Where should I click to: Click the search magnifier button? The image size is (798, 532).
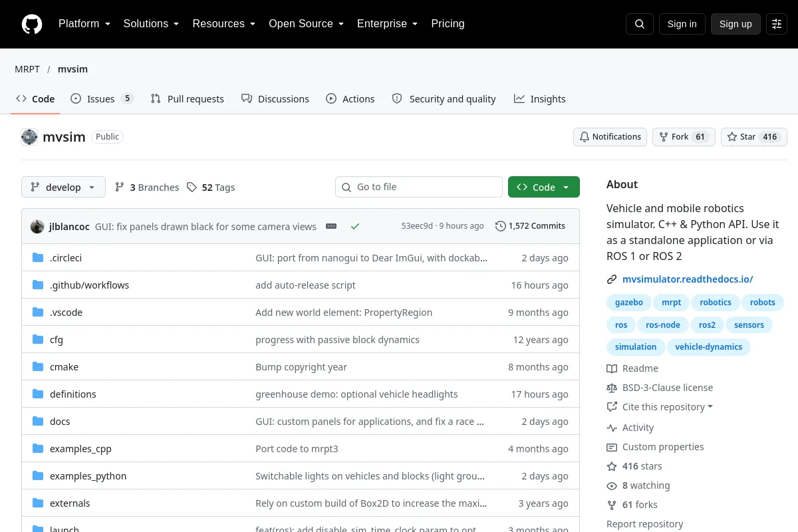(x=640, y=24)
